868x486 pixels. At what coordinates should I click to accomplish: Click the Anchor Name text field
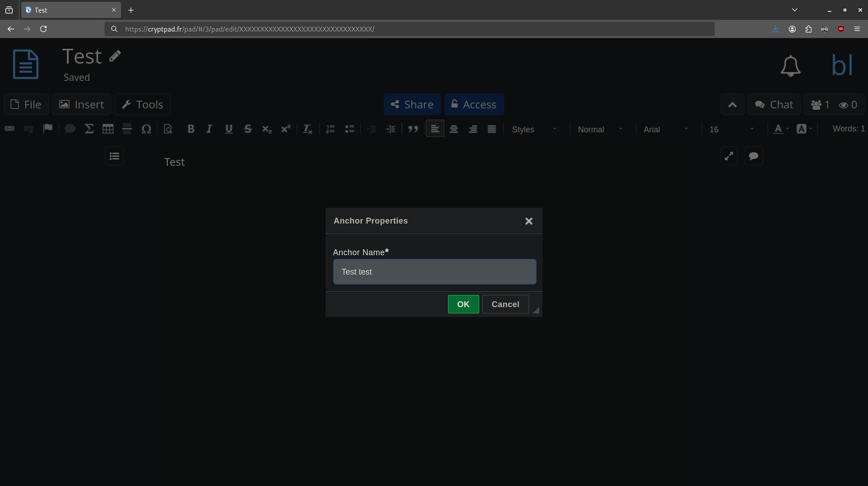[434, 272]
